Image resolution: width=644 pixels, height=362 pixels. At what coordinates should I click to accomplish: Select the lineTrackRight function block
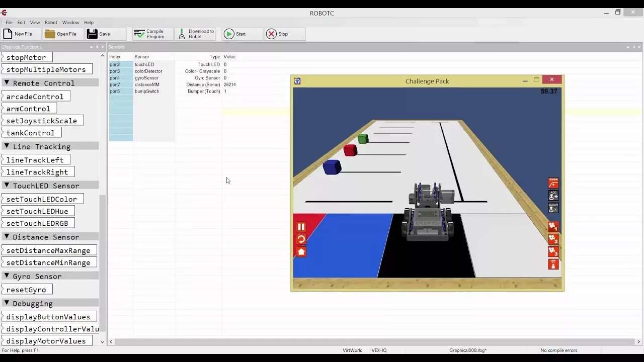point(38,172)
